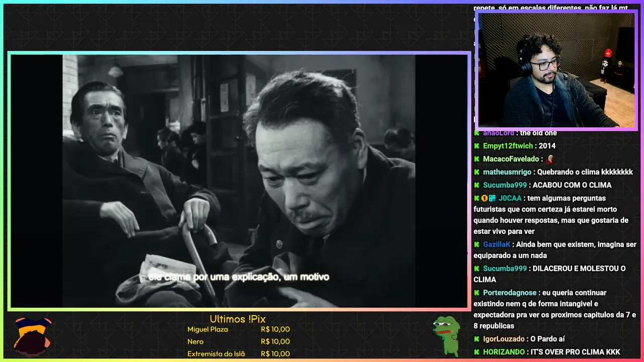
Task: Click the Kick badge beside GazillaK
Action: (x=476, y=244)
